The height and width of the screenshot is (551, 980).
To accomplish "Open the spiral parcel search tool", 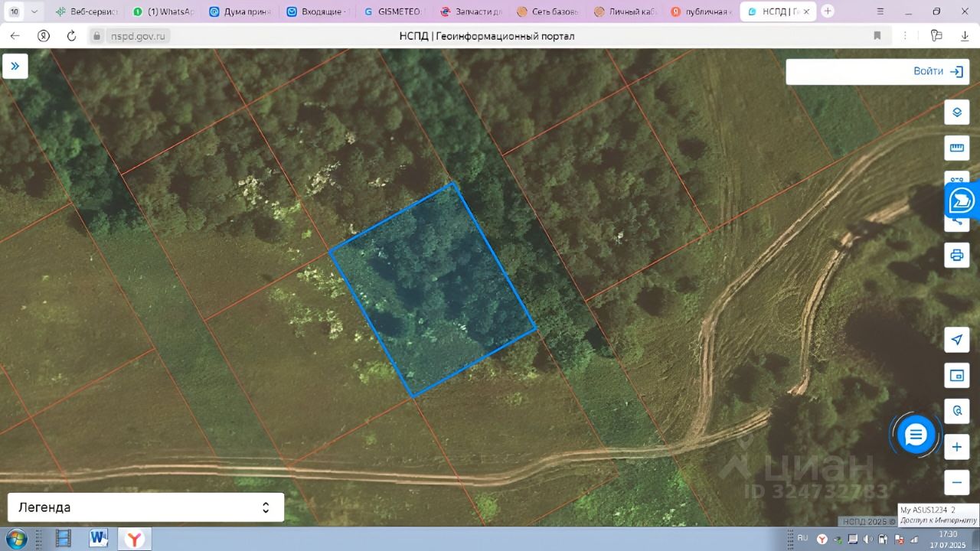I will pos(956,411).
